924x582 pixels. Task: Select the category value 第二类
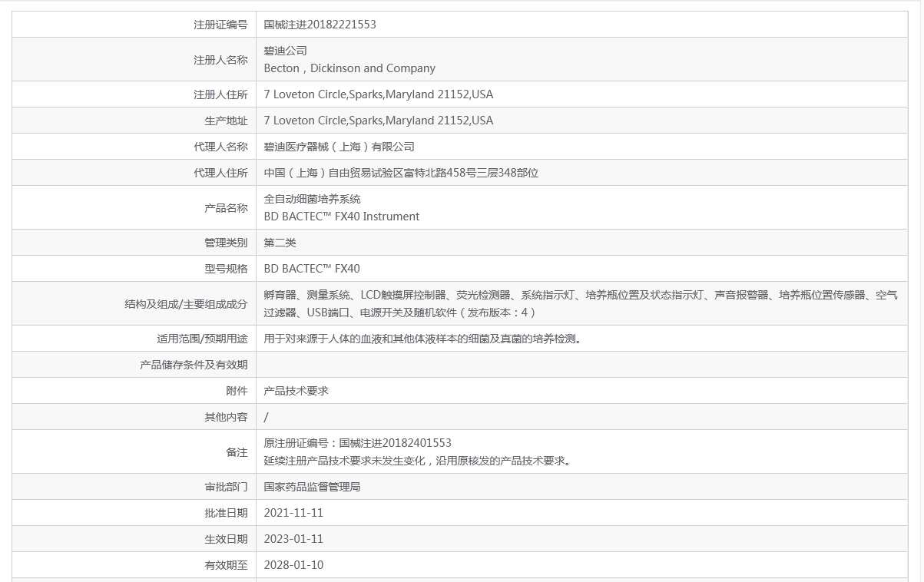(x=280, y=243)
